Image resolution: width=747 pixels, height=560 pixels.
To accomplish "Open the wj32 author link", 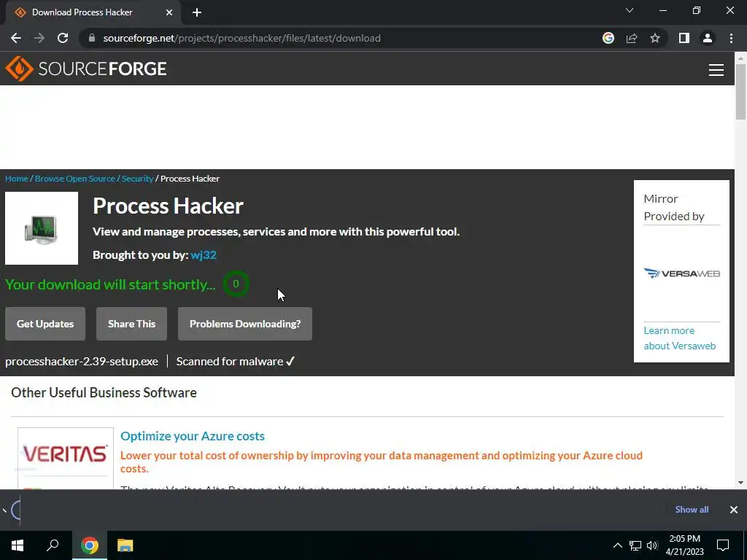I will (x=204, y=254).
